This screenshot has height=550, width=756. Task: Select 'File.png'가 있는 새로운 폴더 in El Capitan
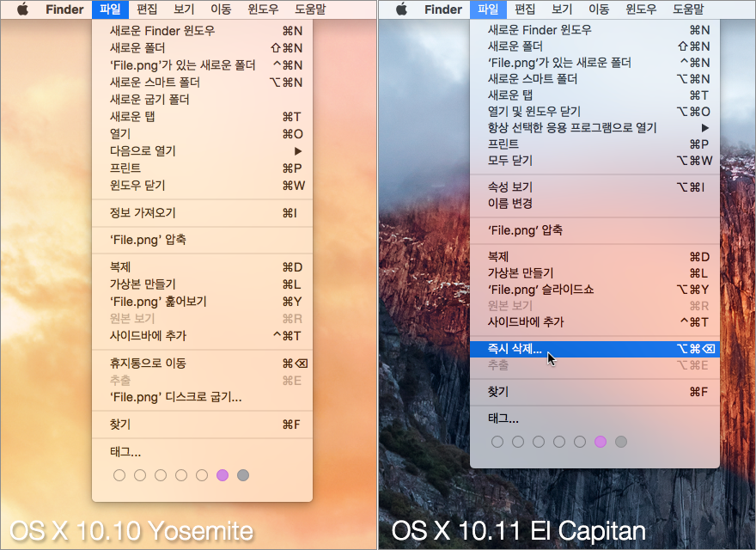coord(595,63)
